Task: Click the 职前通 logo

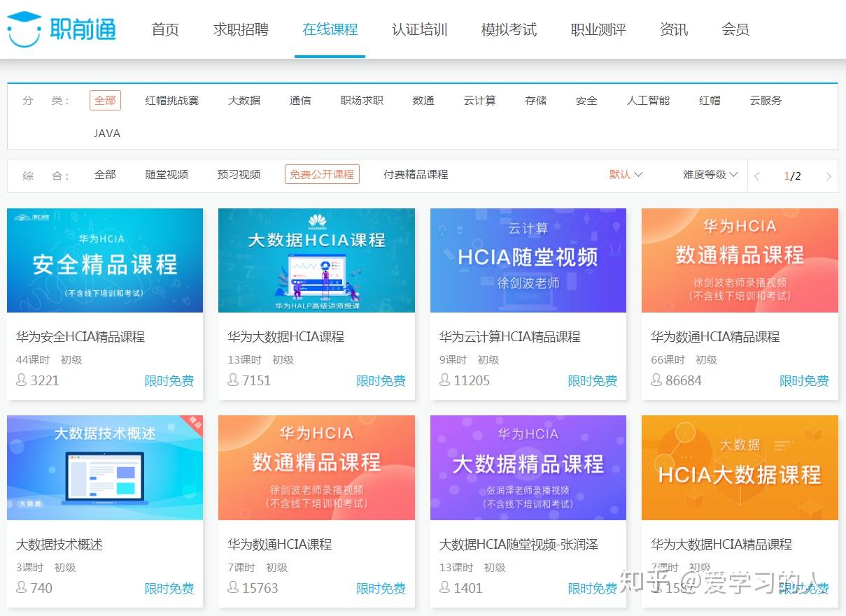Action: pos(61,29)
